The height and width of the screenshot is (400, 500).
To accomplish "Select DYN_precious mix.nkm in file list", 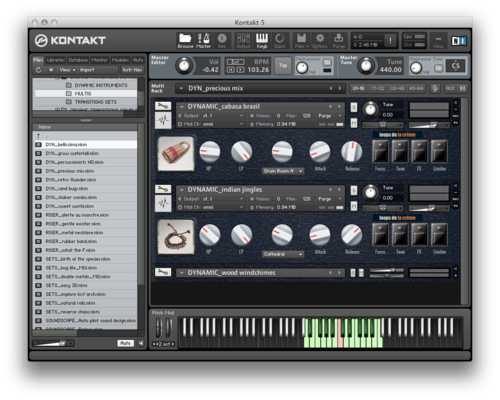I will [86, 171].
